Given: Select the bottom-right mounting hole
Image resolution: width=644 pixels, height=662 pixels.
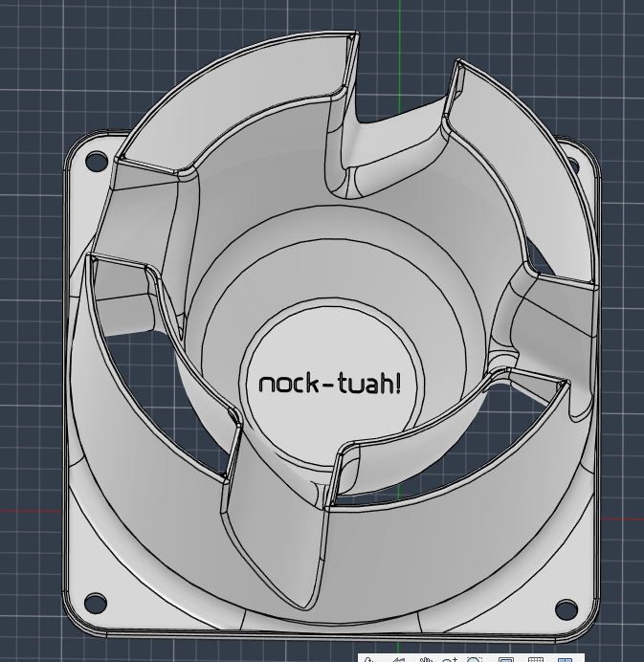Looking at the screenshot, I should pos(566,608).
